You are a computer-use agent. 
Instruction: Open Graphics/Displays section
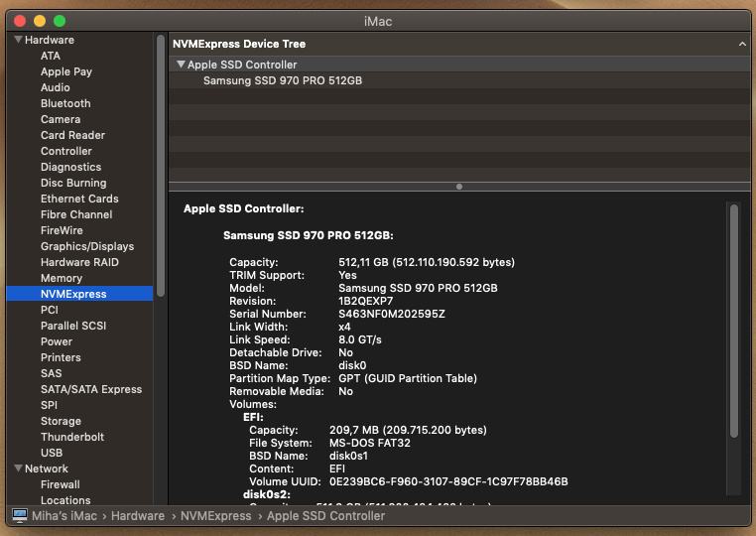[x=87, y=246]
